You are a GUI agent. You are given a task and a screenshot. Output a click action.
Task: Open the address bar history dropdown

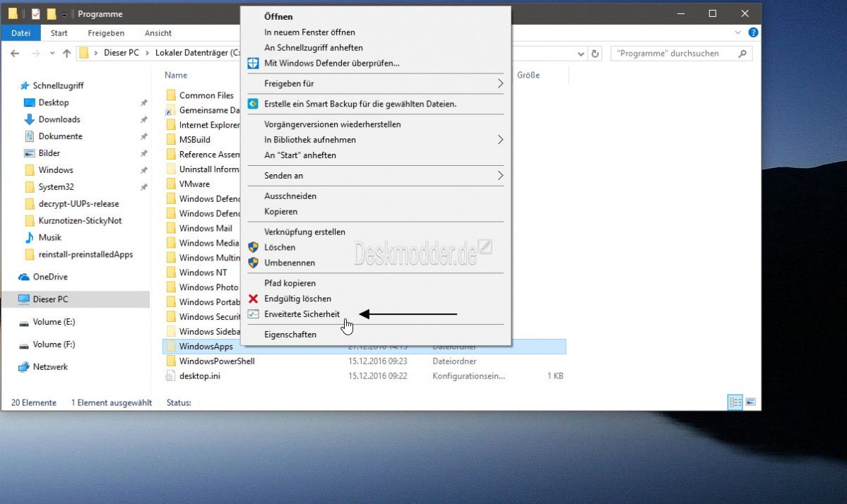581,54
